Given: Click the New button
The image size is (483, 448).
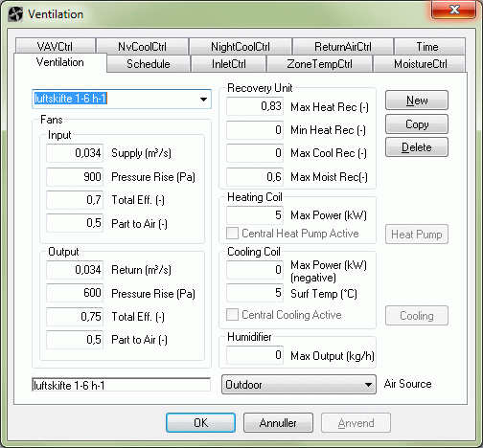Looking at the screenshot, I should pos(417,101).
